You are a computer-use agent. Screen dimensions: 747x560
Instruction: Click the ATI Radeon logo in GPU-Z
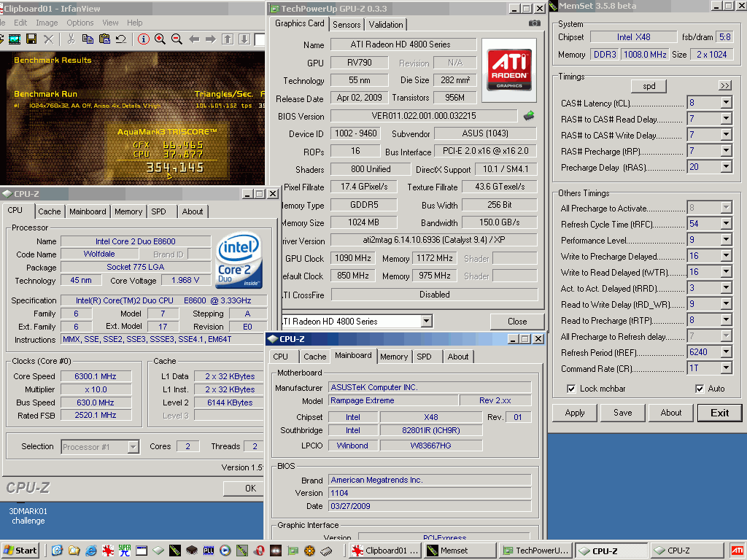[x=509, y=70]
